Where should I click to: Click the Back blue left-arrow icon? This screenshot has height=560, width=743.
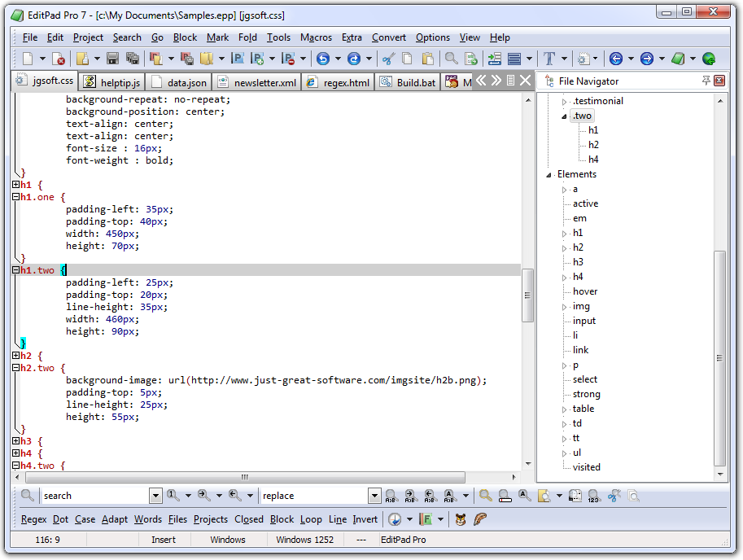pos(616,59)
